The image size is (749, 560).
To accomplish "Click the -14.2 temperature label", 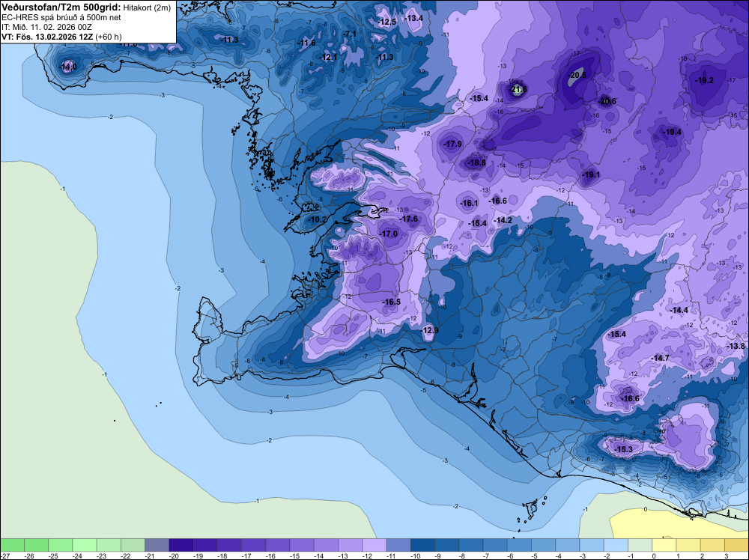I will point(503,220).
